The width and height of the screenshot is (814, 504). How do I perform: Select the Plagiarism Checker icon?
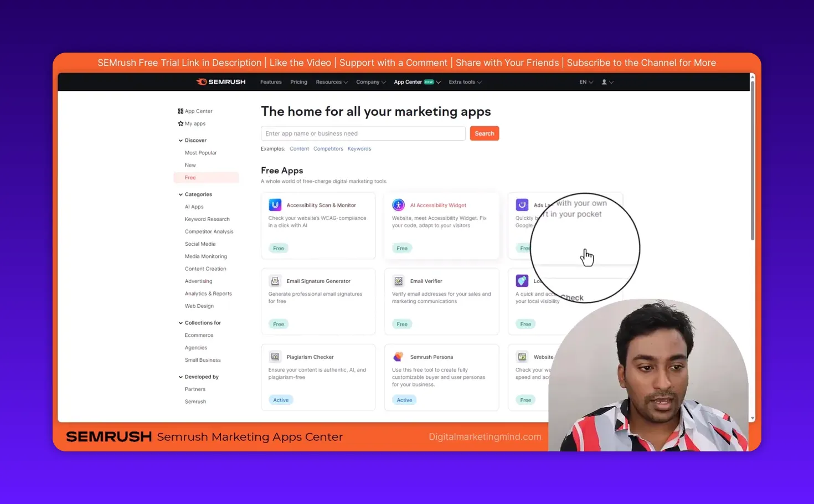275,357
